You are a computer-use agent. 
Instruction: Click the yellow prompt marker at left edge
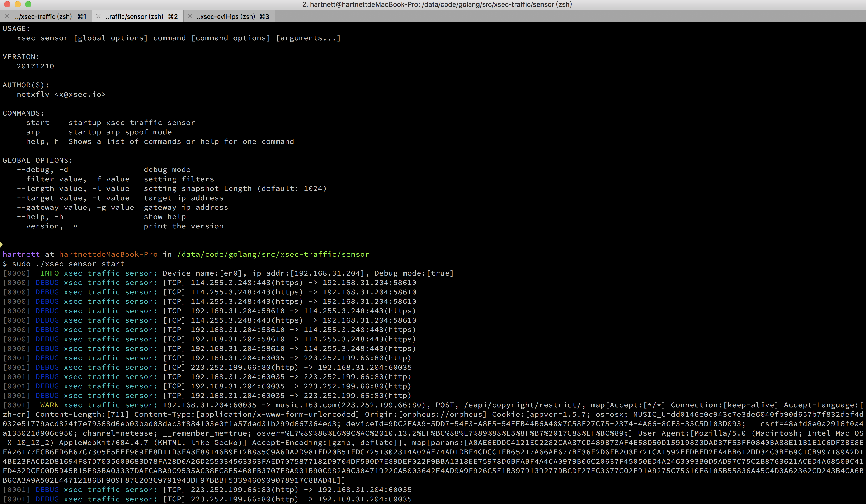tap(1, 245)
